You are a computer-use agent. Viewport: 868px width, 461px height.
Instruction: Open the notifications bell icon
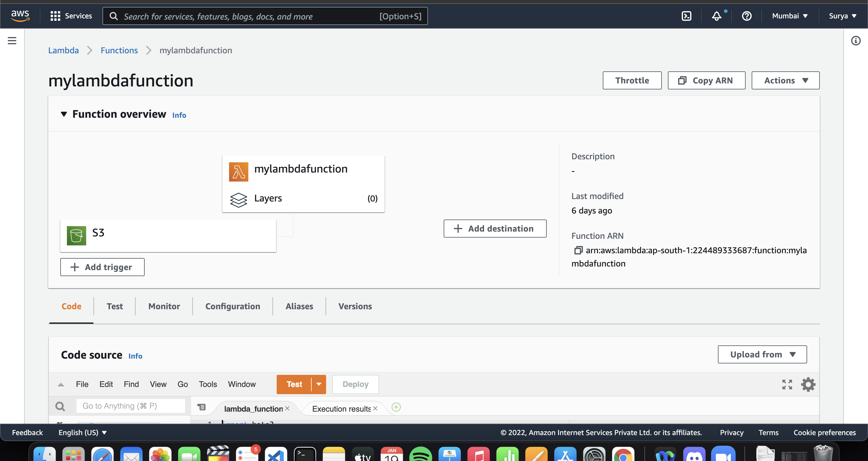716,16
